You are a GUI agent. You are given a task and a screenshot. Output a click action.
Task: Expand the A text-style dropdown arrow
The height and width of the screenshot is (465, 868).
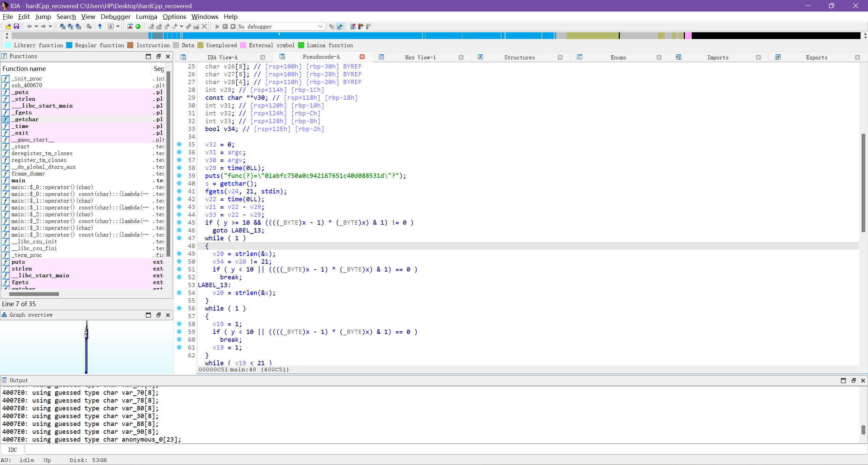pos(118,26)
